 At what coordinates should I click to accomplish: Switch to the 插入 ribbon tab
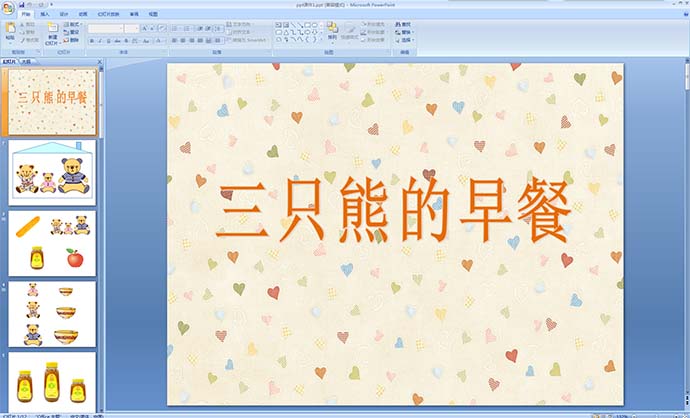tap(45, 14)
